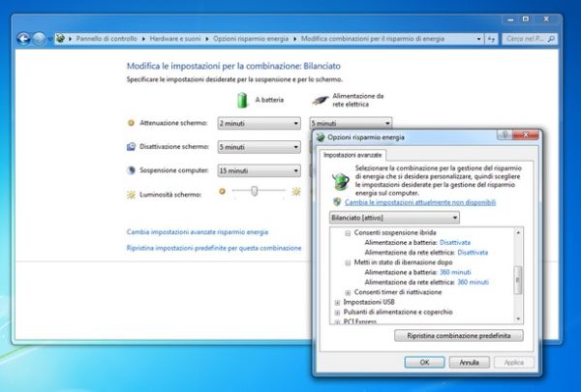Screen dimensions: 581x392
Task: Click the power plug icon for Alimentazione da rete
Action: click(x=320, y=100)
